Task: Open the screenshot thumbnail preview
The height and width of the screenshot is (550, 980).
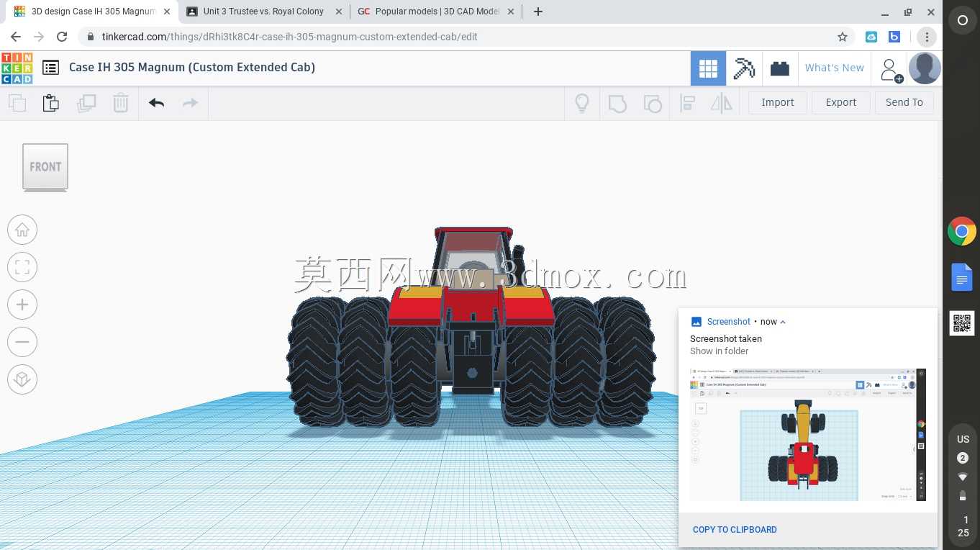Action: point(808,435)
